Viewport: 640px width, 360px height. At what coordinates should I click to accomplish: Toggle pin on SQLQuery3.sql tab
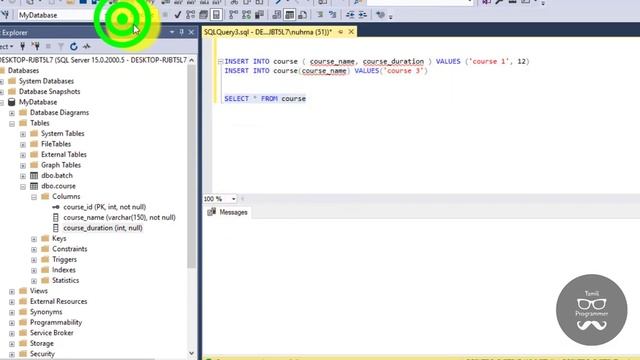point(341,32)
